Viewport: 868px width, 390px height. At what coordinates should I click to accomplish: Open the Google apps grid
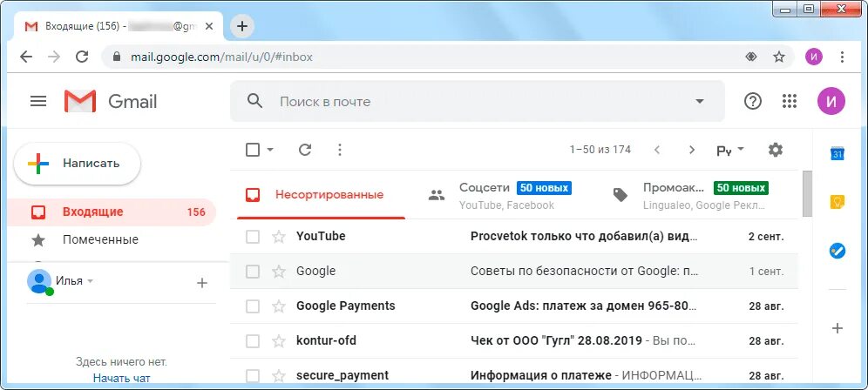point(790,101)
